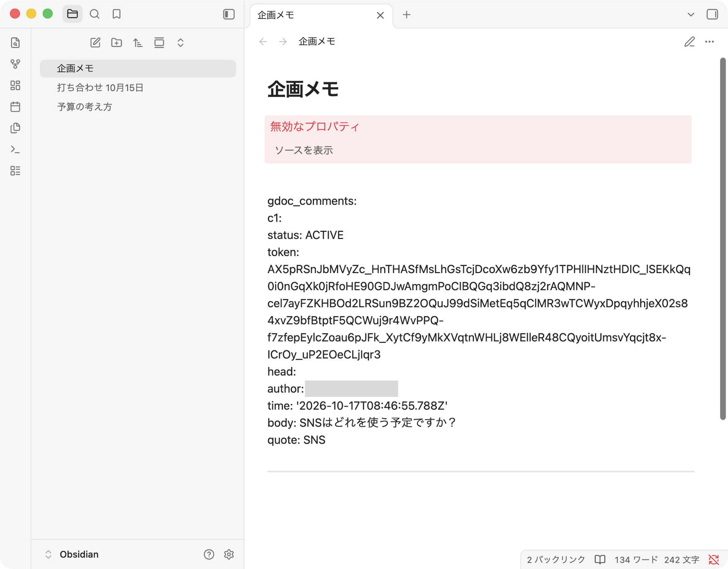Close the 企画メモ tab
The width and height of the screenshot is (728, 569).
(x=380, y=15)
